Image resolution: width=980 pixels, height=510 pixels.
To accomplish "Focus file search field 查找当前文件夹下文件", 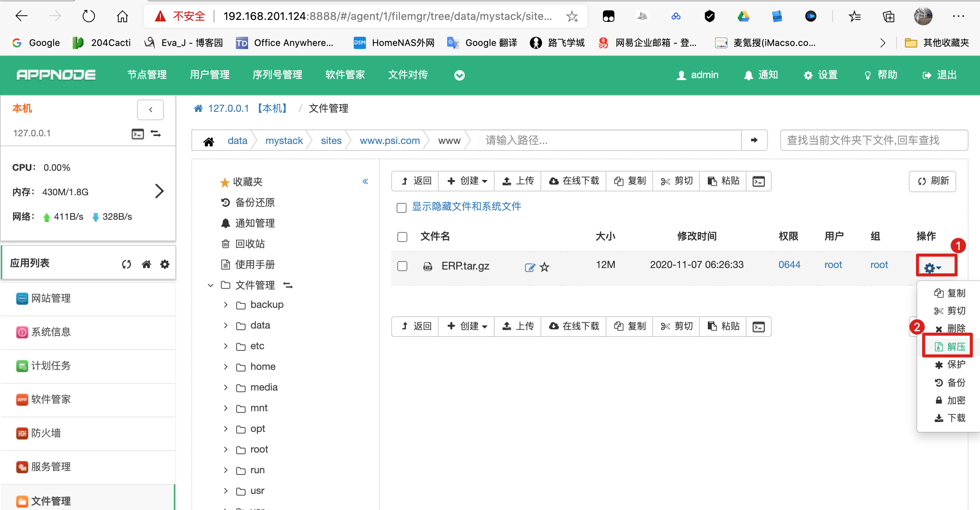I will [x=874, y=141].
